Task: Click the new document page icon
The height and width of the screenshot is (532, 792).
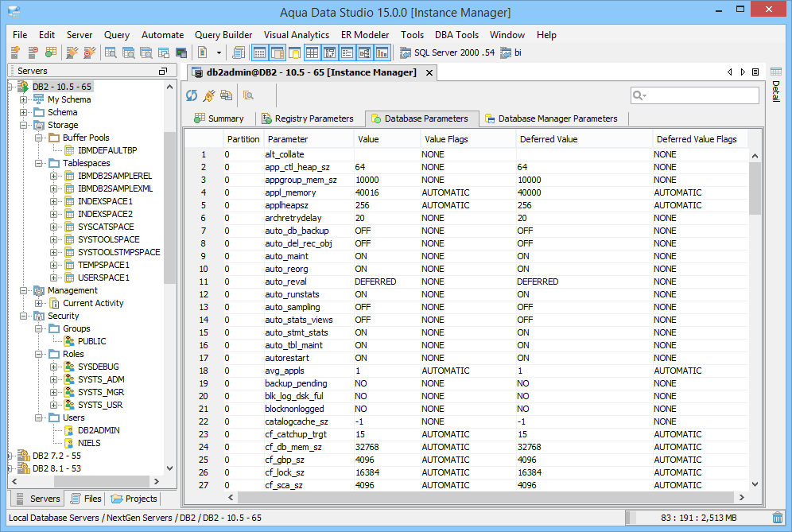Action: [x=203, y=52]
